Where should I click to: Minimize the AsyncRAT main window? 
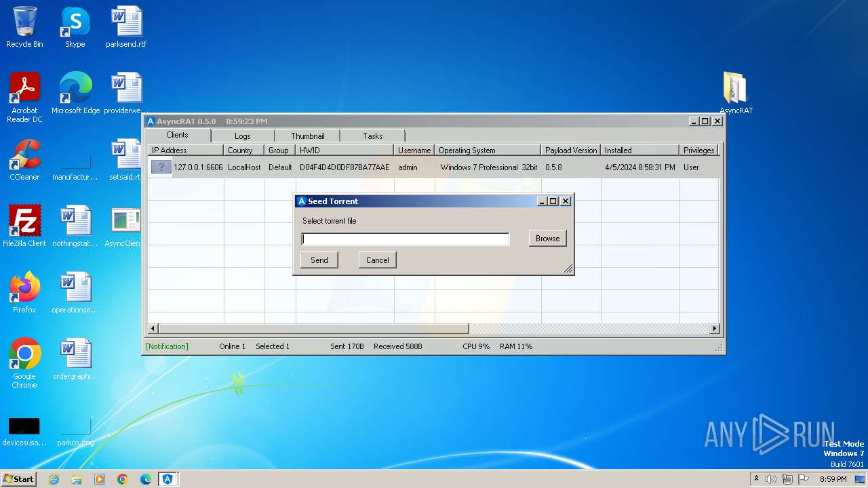pos(694,121)
